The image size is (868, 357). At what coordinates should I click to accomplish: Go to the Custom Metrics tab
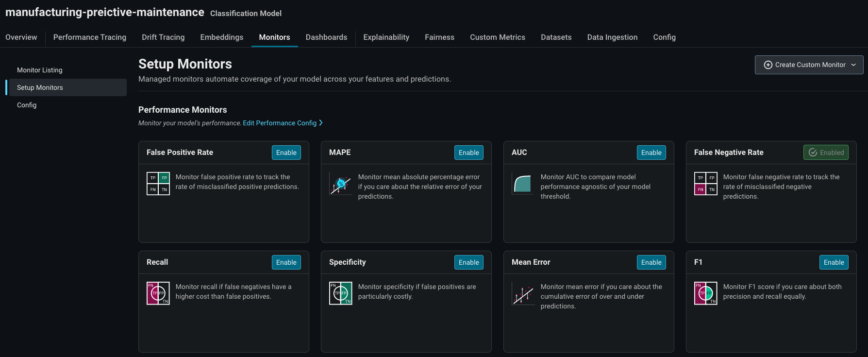tap(498, 37)
